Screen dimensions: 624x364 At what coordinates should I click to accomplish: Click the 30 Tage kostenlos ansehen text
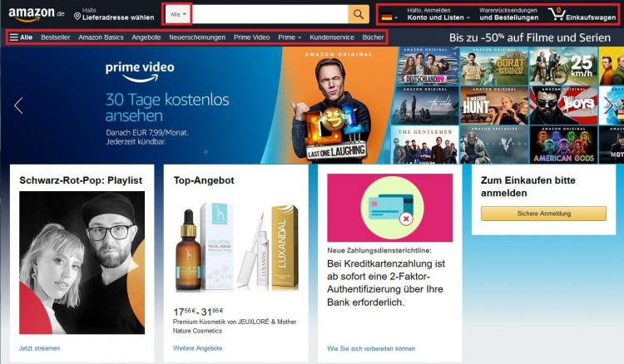[x=167, y=107]
